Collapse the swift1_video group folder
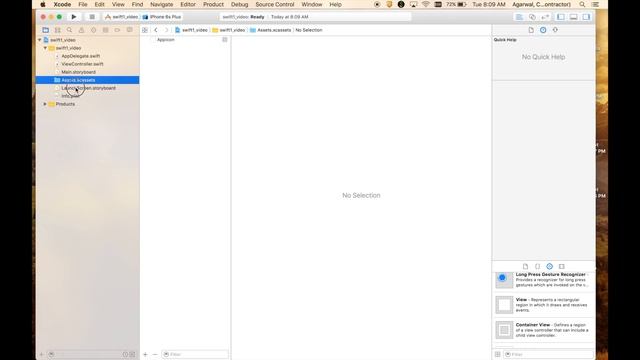 tap(45, 48)
